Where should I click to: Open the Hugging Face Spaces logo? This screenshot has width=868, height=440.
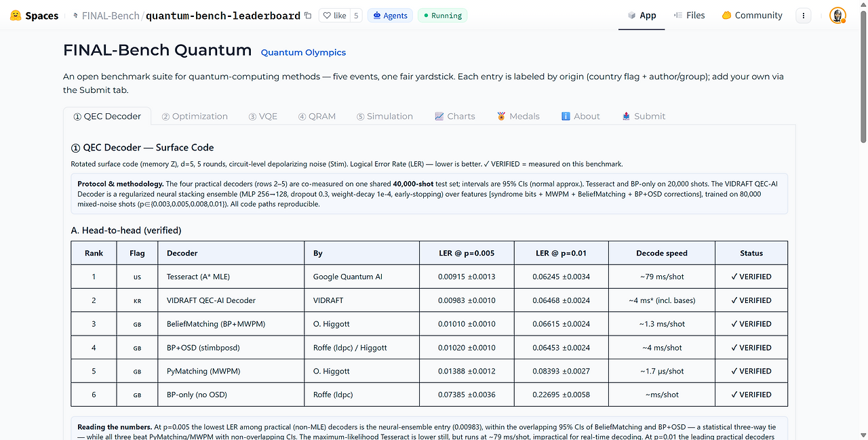34,16
